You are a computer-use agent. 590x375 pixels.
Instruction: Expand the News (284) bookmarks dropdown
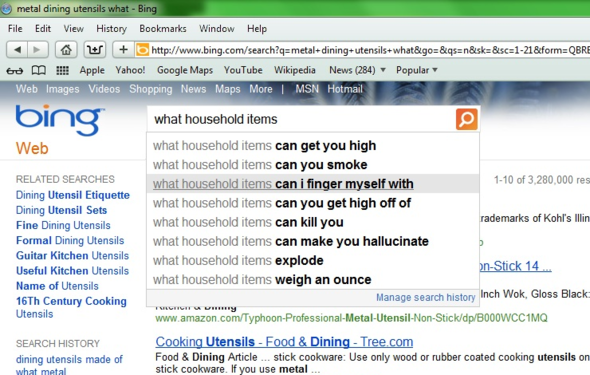(x=357, y=70)
